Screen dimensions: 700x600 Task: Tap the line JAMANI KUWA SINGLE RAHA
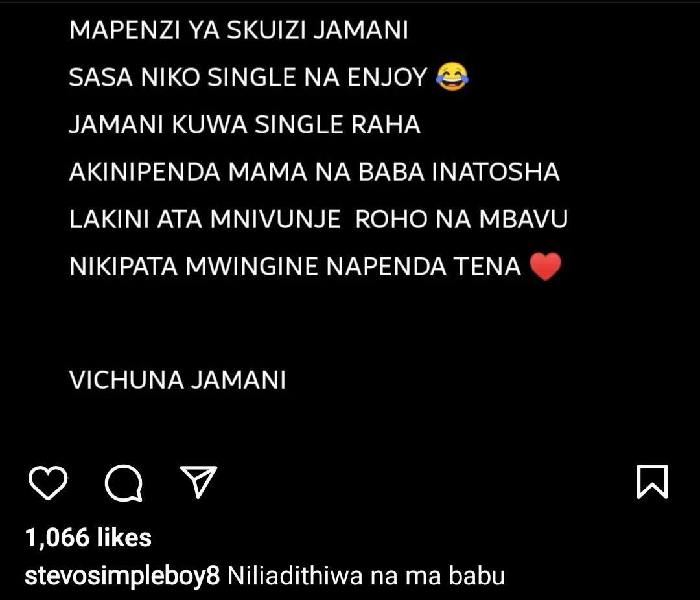click(x=244, y=124)
